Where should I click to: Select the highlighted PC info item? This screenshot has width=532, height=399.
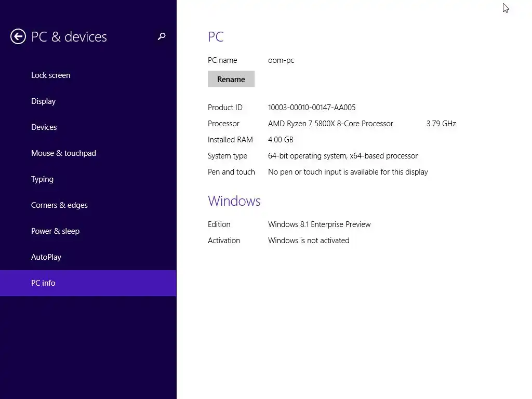pos(88,283)
